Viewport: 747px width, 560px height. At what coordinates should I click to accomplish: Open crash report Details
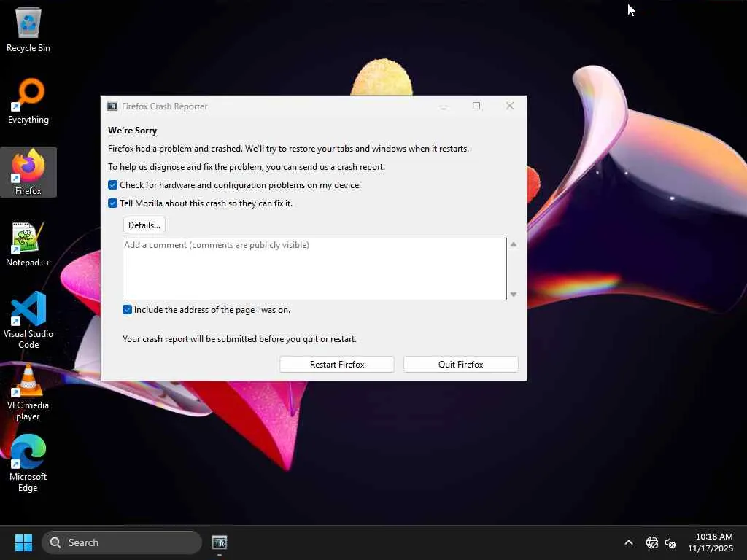(x=144, y=225)
